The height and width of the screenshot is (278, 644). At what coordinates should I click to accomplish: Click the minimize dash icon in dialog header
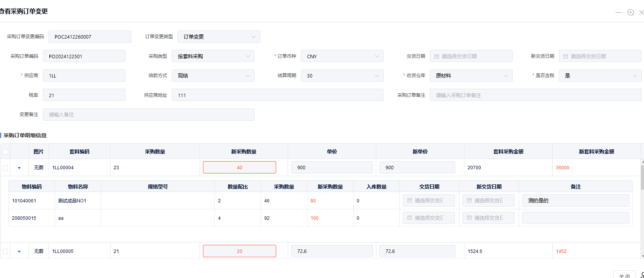pyautogui.click(x=618, y=12)
